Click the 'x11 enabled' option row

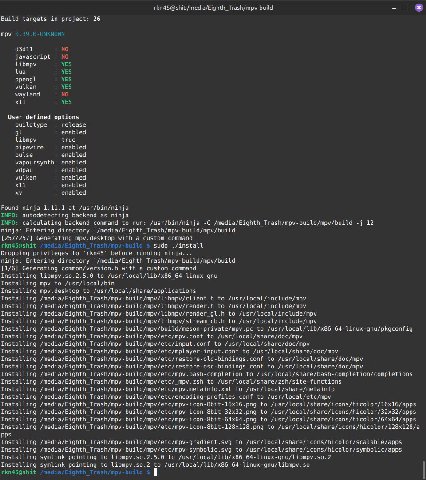[51, 185]
